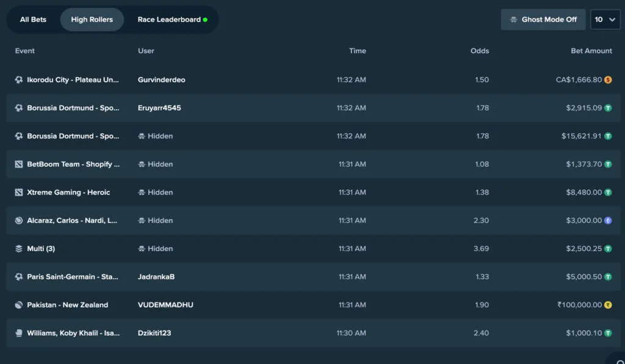This screenshot has width=625, height=364.
Task: View user Eruyarr4545's profile
Action: pos(159,108)
